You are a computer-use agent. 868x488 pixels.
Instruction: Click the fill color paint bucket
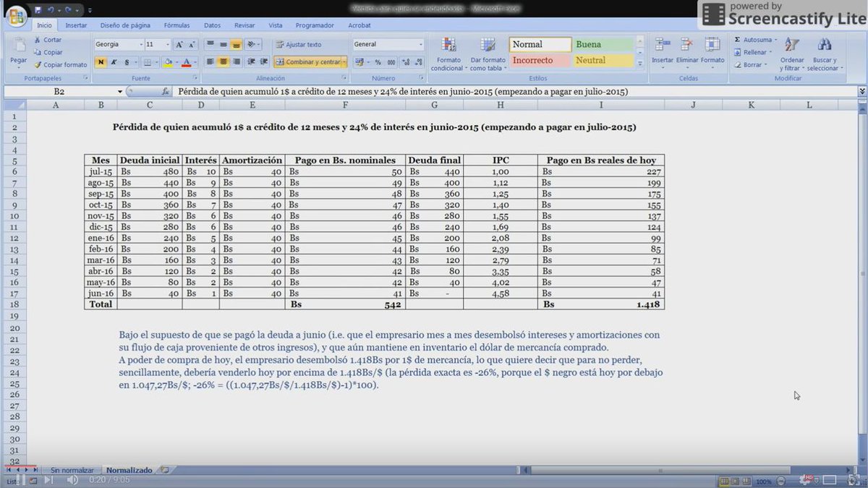pos(168,62)
